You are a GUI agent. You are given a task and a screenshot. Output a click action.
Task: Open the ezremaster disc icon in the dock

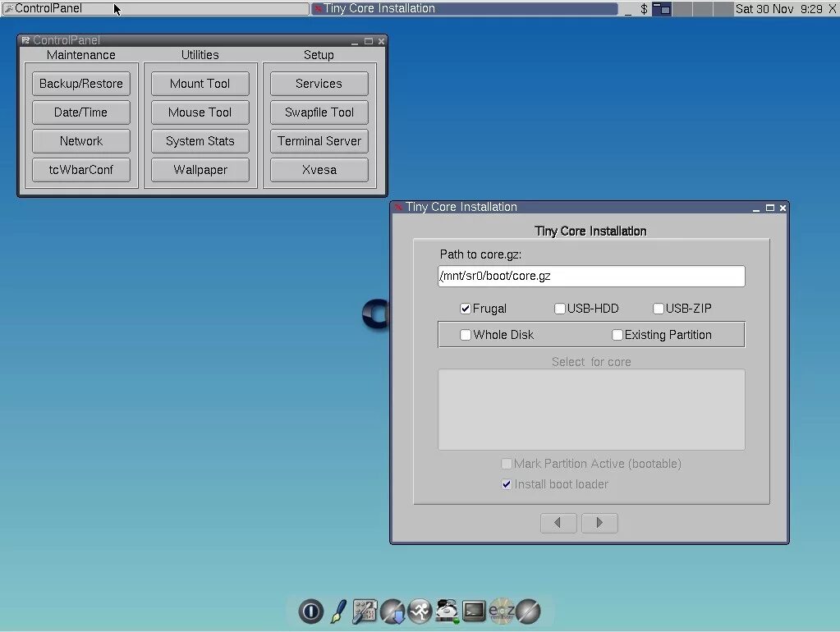(x=502, y=611)
